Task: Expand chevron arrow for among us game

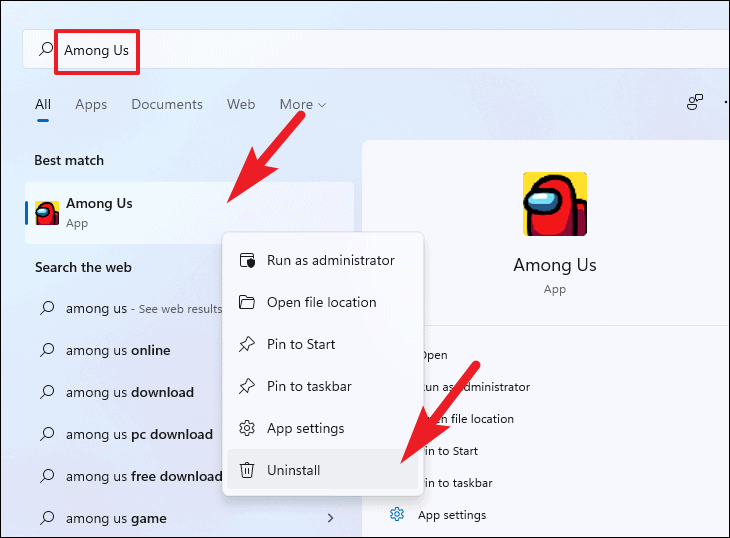Action: pos(331,518)
